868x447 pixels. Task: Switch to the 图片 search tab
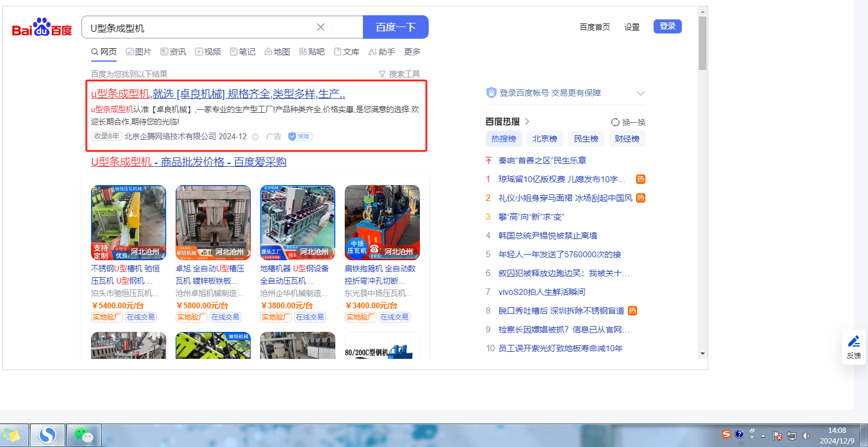[x=139, y=52]
